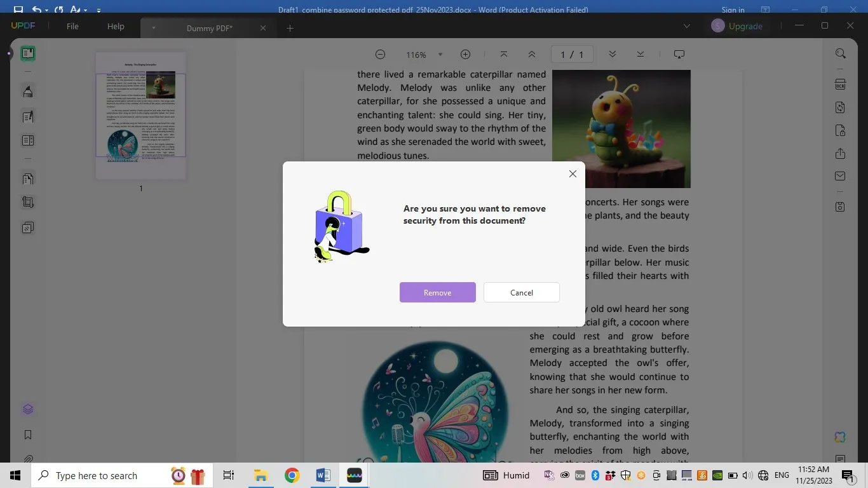Open the page layers panel icon

(27, 409)
